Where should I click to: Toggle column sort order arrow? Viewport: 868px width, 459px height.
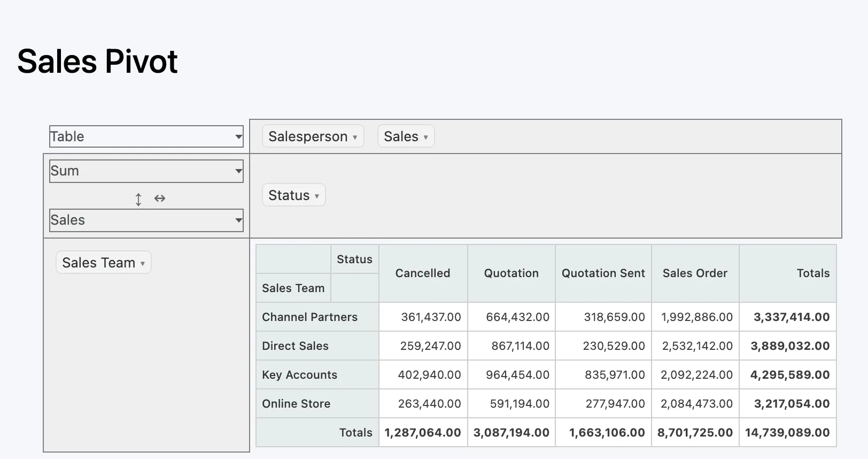(x=160, y=198)
